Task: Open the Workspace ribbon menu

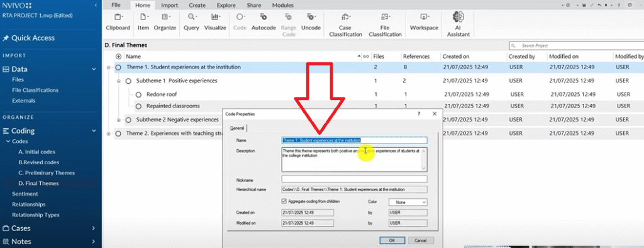Action: 424,22
